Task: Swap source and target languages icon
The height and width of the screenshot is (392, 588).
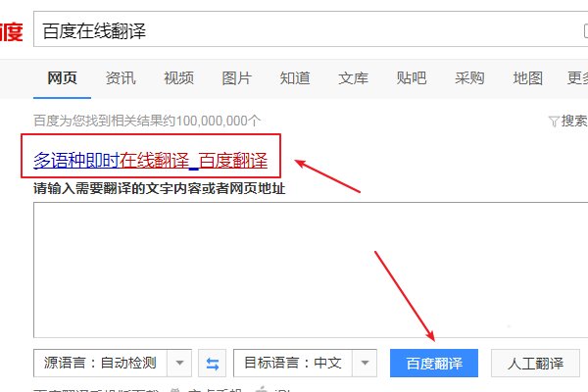Action: [213, 364]
